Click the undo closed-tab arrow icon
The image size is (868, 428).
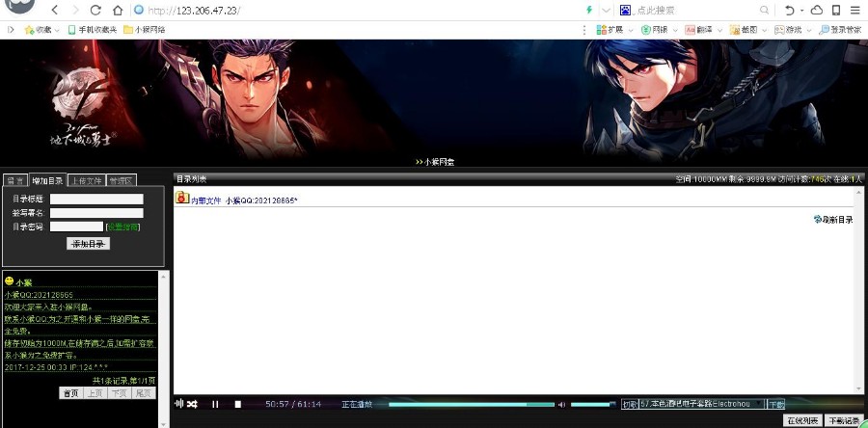point(790,10)
